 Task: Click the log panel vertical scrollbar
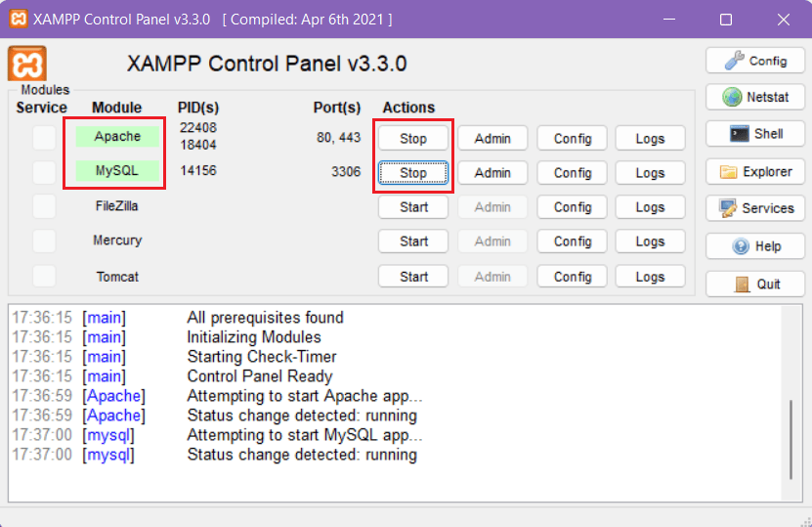[x=791, y=438]
